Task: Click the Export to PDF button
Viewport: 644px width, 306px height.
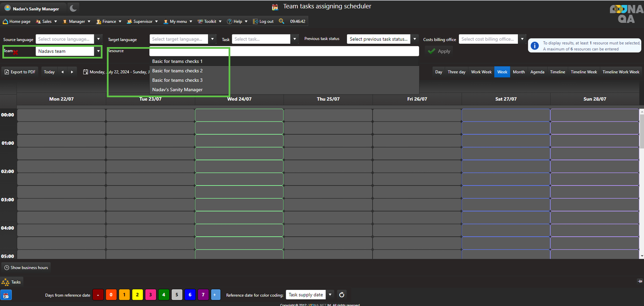Action: pos(20,72)
